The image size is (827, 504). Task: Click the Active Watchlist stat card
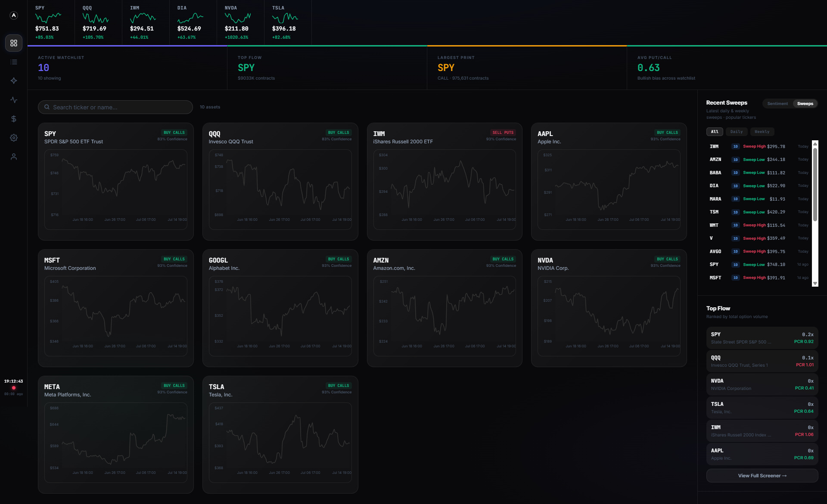[x=127, y=68]
